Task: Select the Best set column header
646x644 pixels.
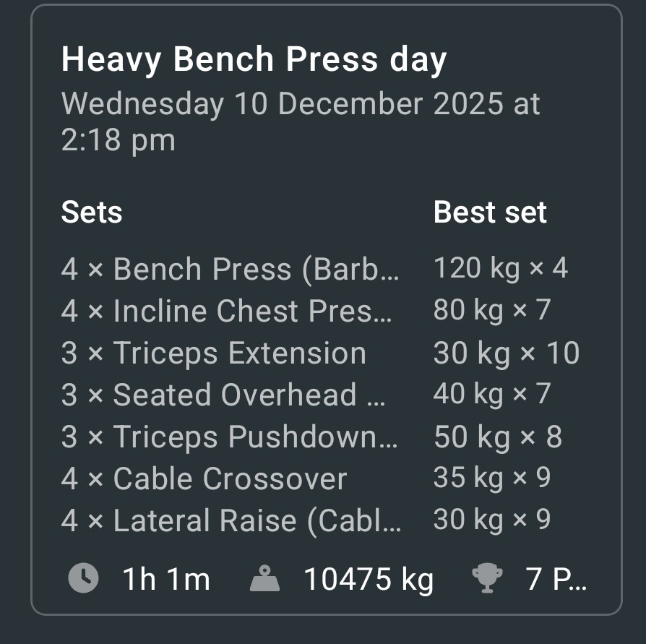Action: pos(490,212)
